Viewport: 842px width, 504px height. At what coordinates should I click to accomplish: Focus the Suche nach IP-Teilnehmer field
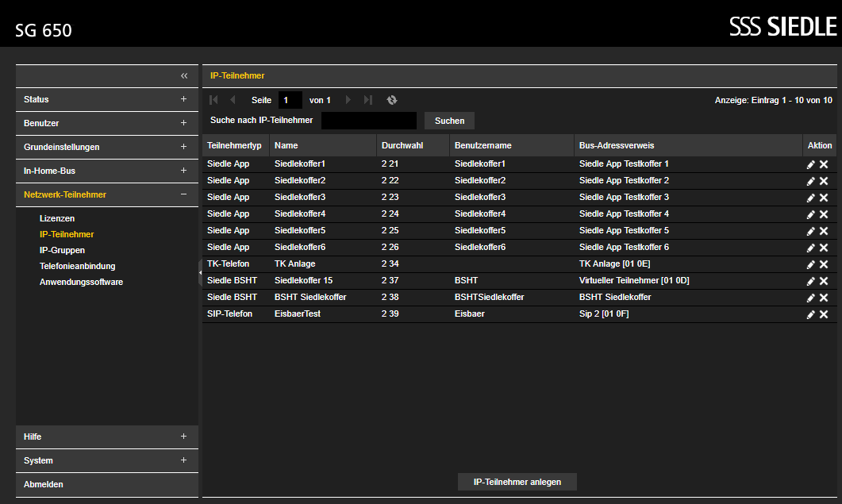(x=369, y=121)
